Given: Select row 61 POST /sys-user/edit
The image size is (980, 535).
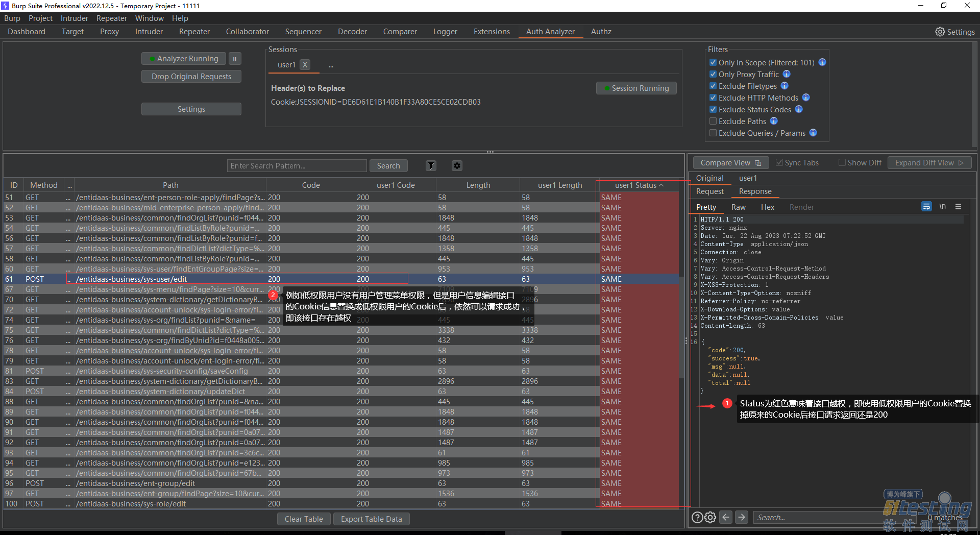Looking at the screenshot, I should tap(341, 279).
